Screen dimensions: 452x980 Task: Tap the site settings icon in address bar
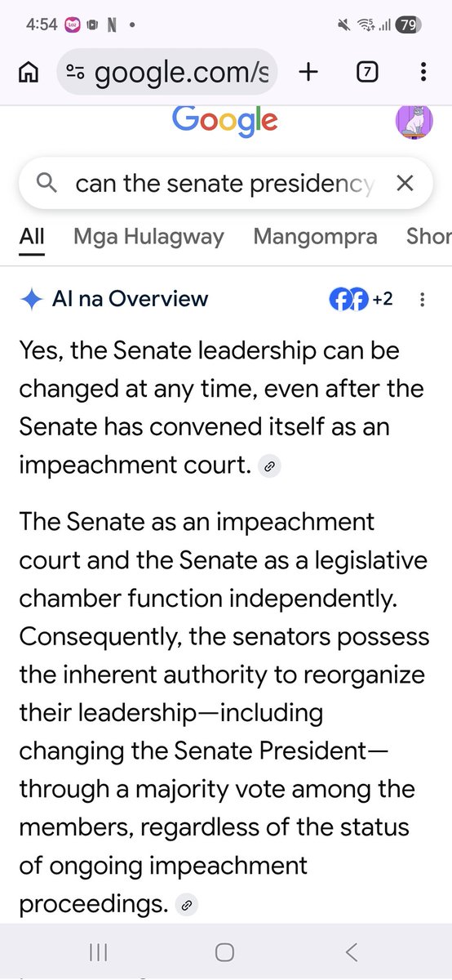click(x=76, y=73)
